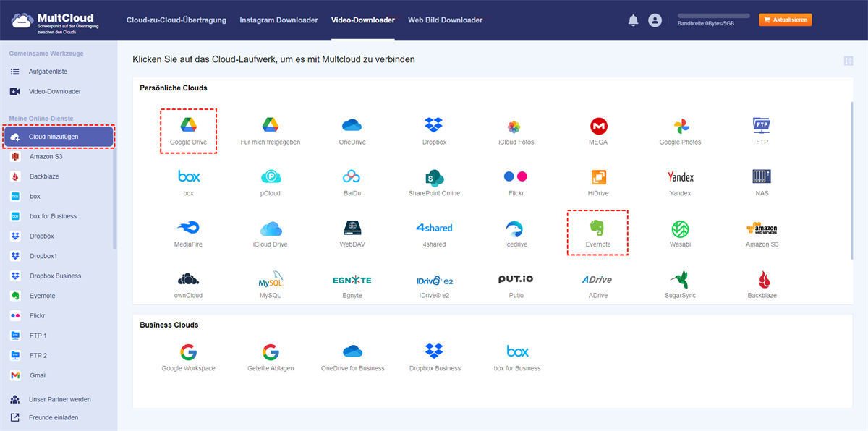Select the Google Drive cloud icon
Viewport: 868px width, 431px height.
189,125
